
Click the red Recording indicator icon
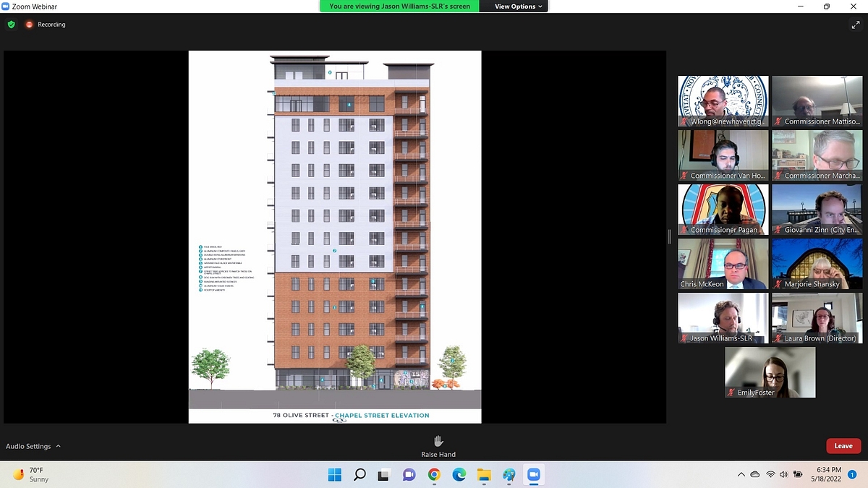30,25
